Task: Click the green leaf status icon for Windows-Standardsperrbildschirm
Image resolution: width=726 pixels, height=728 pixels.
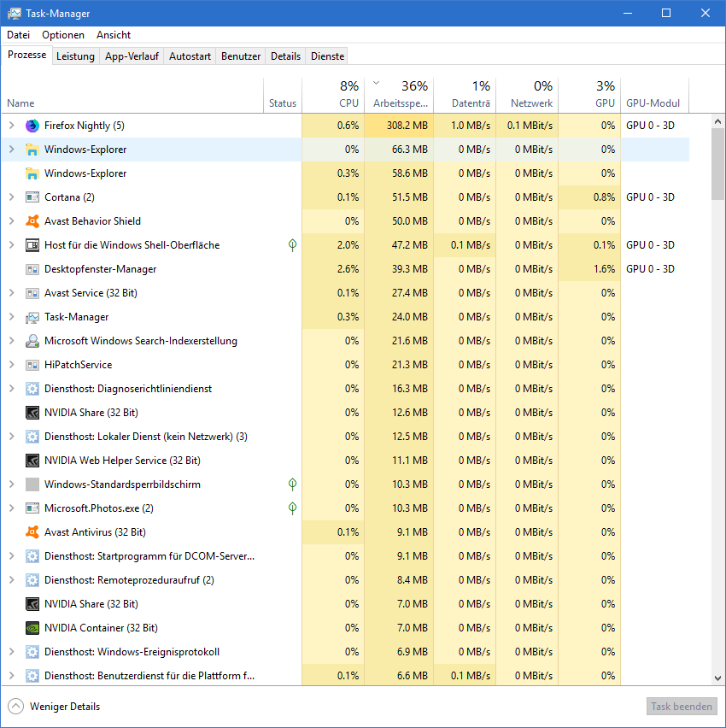Action: [292, 484]
